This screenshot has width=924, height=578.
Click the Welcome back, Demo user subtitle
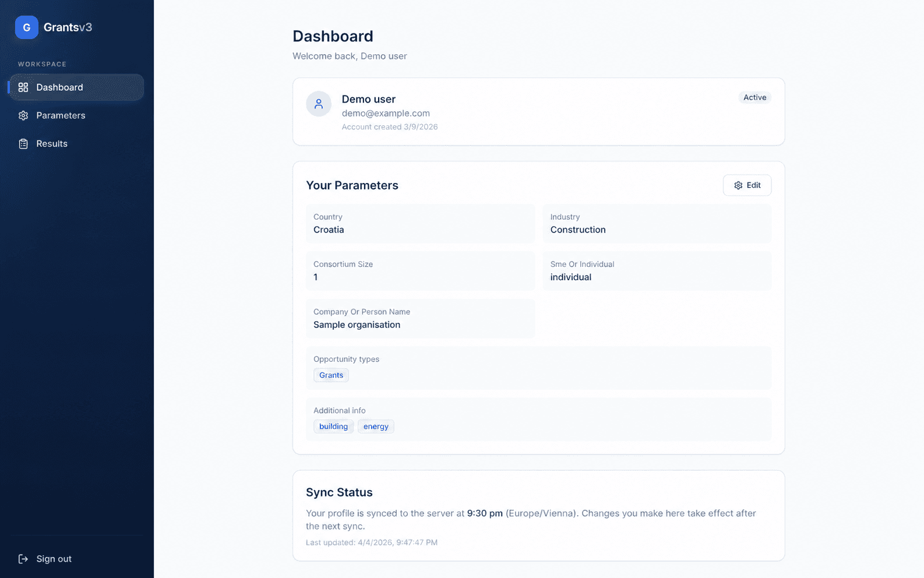pyautogui.click(x=350, y=56)
